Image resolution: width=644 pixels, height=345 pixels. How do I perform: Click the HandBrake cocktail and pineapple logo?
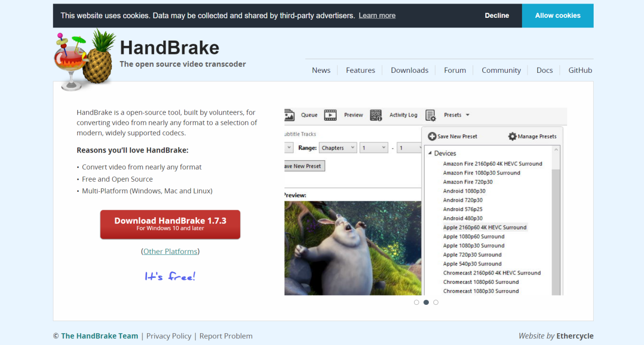[85, 60]
